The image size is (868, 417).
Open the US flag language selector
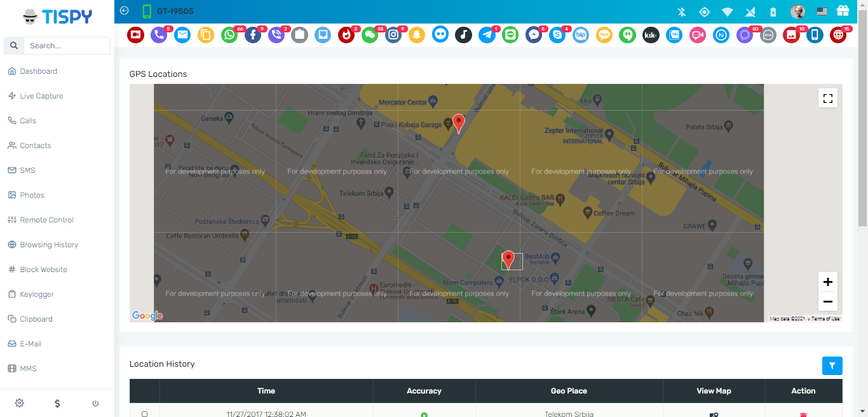[822, 11]
